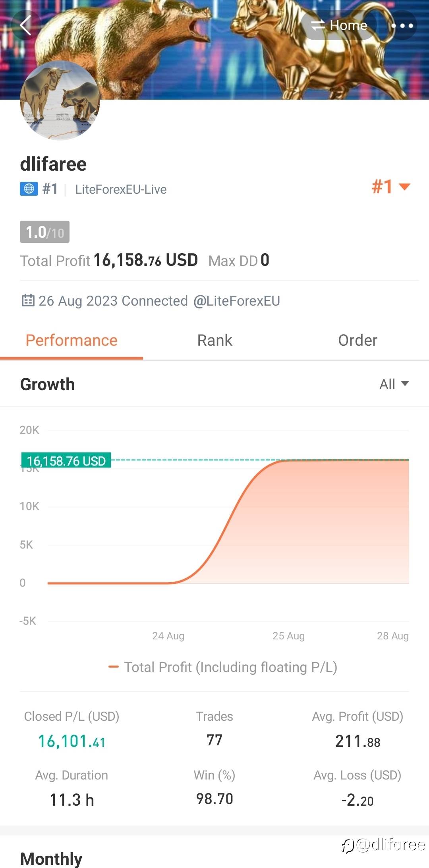The height and width of the screenshot is (868, 429).
Task: Switch to the Performance tab
Action: tap(71, 341)
